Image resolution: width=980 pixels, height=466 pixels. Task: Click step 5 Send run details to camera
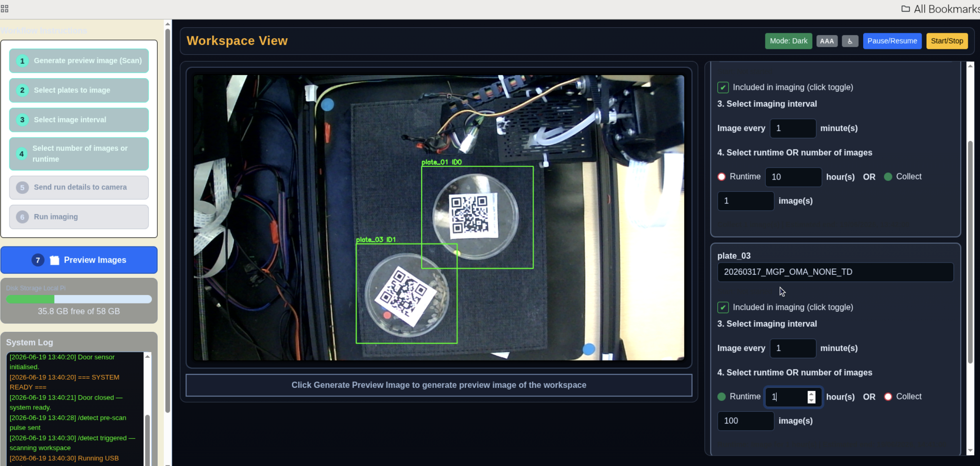tap(79, 187)
